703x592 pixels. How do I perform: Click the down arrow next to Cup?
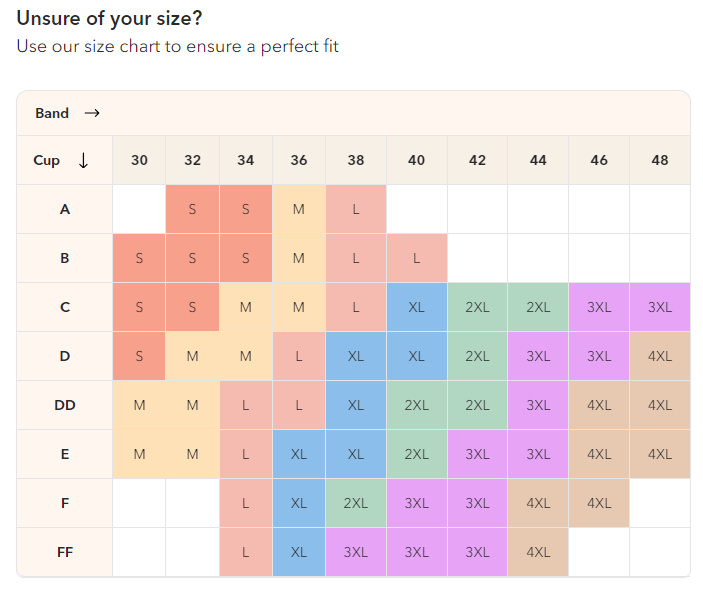click(x=82, y=160)
